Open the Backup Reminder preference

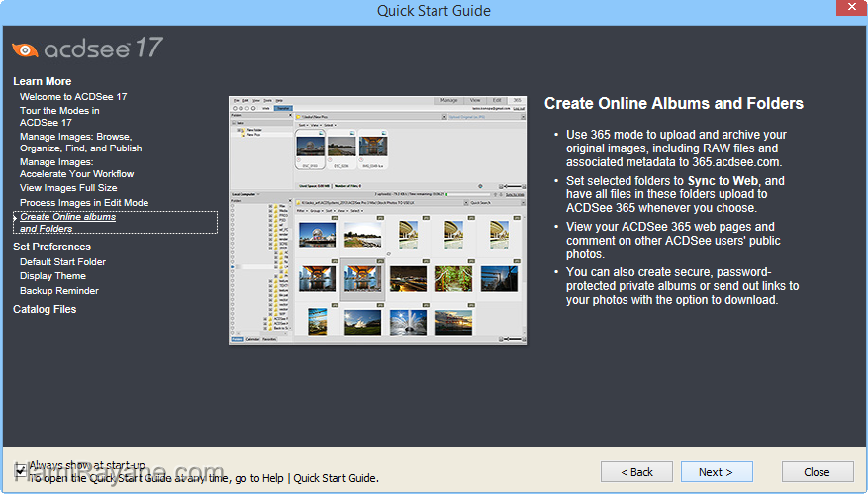pos(59,291)
